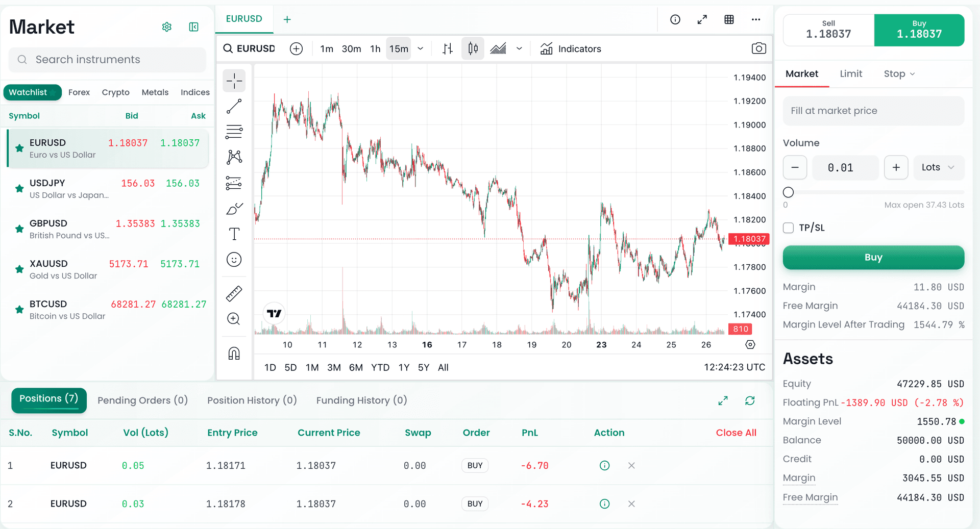980x529 pixels.
Task: Unstar EURUSD in the watchlist
Action: coord(19,148)
